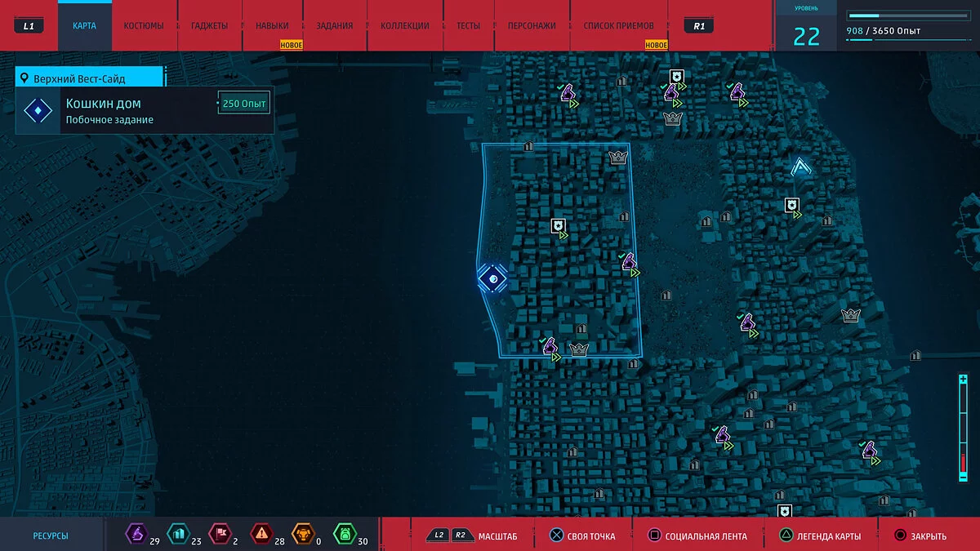Click the location pin beside Верхний Вест-Сайд
This screenshot has height=551, width=980.
(x=24, y=79)
